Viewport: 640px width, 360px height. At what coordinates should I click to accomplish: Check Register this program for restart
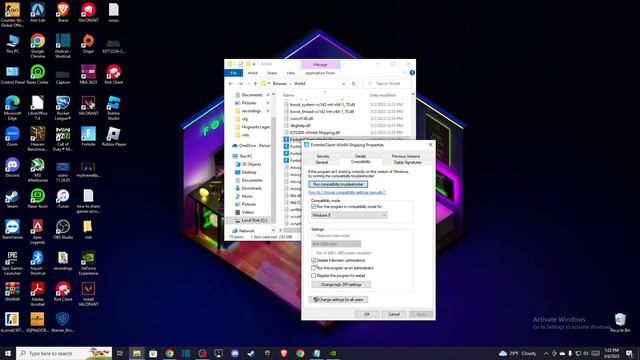coord(313,276)
